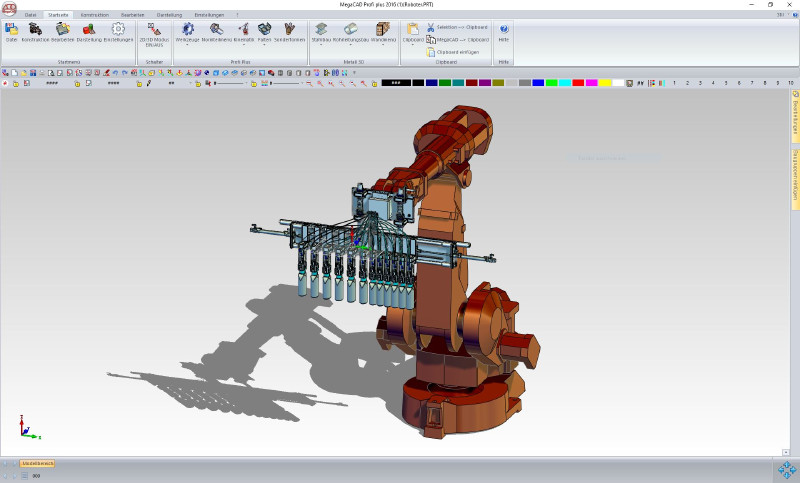Viewport: 800px width, 483px height.
Task: Click the Darstellung icon in Startmenü group
Action: point(89,30)
